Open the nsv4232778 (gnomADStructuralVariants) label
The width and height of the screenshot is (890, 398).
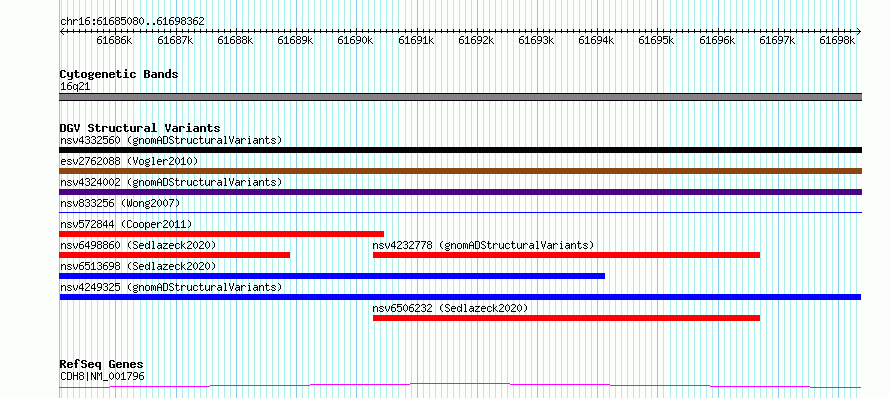point(483,245)
